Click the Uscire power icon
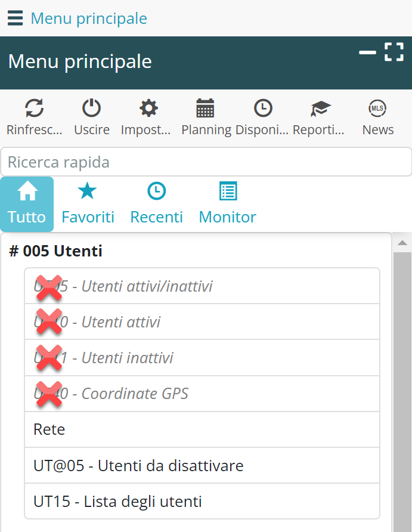This screenshot has height=532, width=412. click(91, 109)
